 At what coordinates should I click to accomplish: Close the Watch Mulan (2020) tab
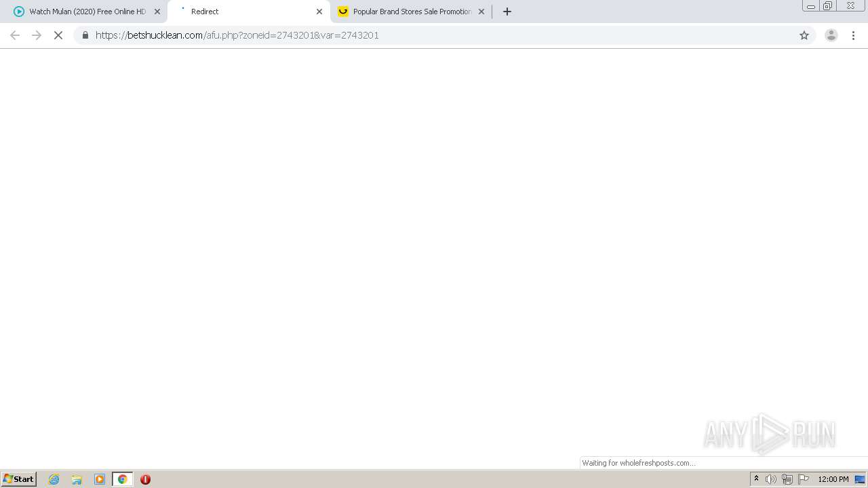(157, 12)
